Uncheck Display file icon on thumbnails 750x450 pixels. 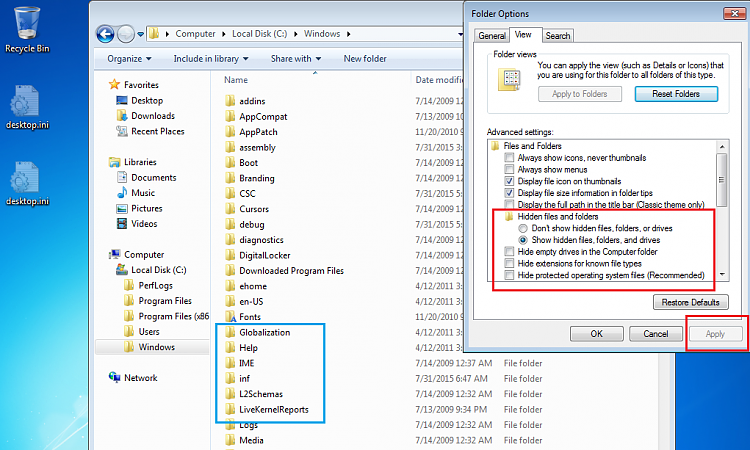[509, 181]
